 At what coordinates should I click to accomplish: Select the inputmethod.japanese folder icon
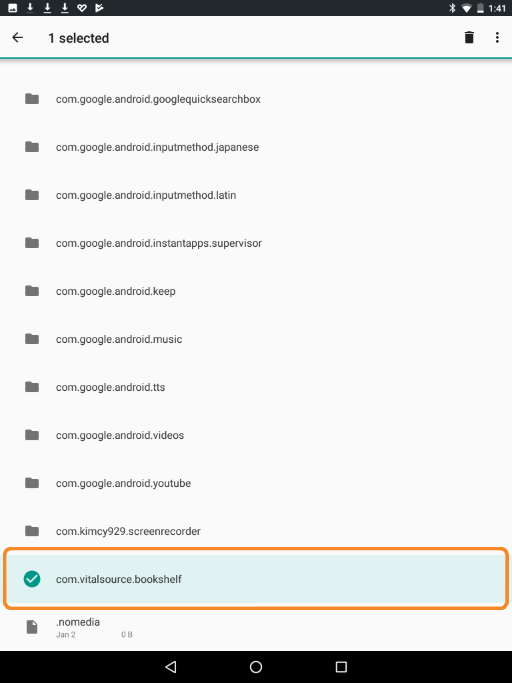click(32, 147)
